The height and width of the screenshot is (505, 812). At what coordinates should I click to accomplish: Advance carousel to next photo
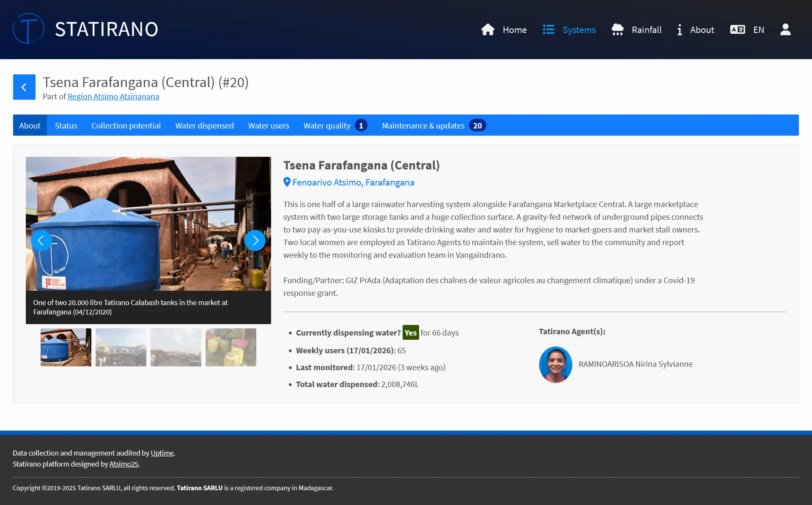point(255,240)
